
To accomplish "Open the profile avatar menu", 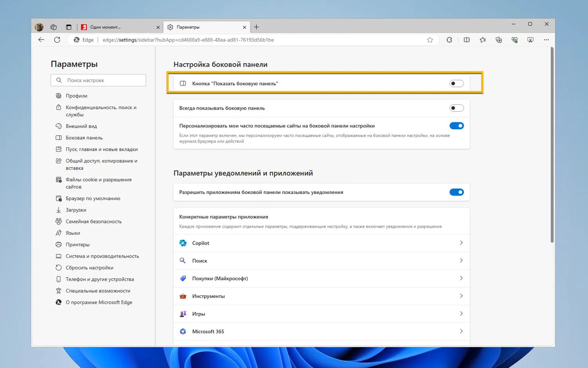I will point(39,27).
